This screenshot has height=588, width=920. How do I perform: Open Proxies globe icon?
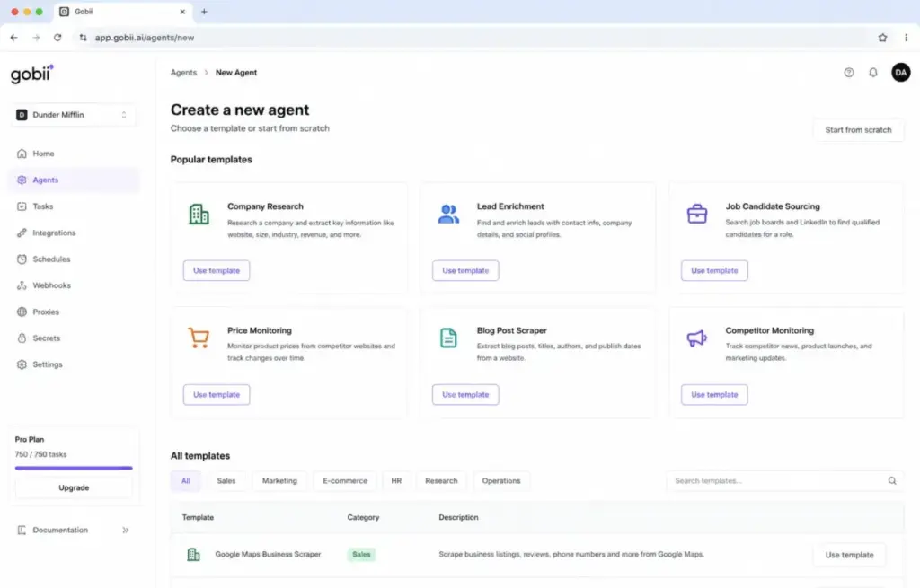(22, 312)
